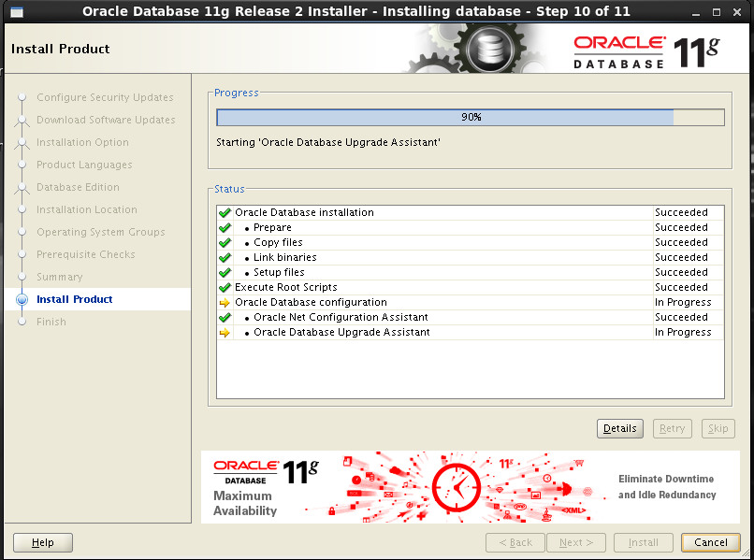The image size is (754, 560).
Task: Open the Help dialog
Action: (43, 542)
